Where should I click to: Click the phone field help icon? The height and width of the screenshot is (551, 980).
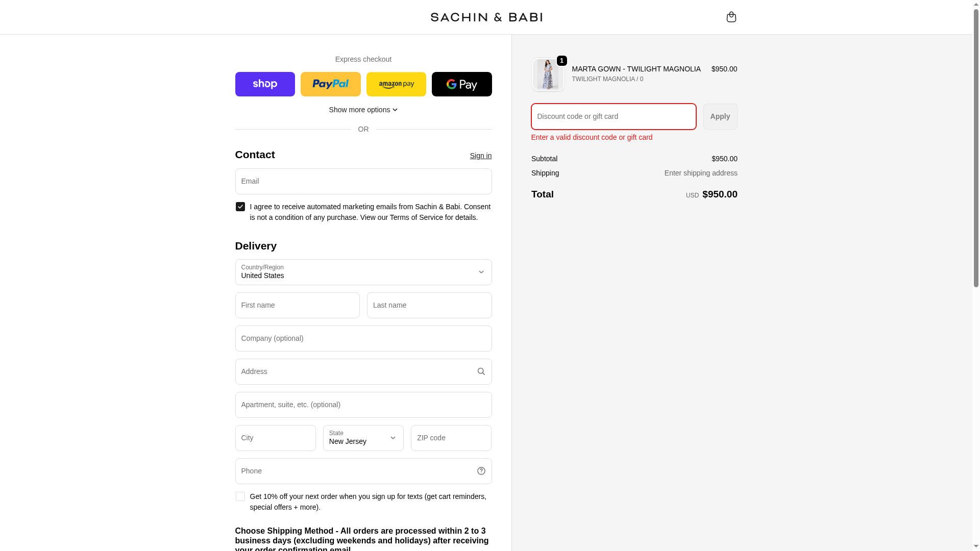tap(481, 471)
